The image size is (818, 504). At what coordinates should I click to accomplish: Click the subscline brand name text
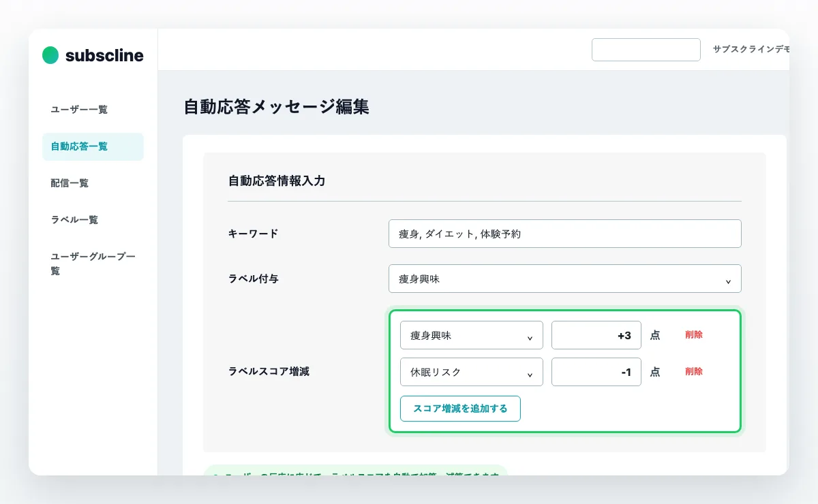pyautogui.click(x=104, y=55)
